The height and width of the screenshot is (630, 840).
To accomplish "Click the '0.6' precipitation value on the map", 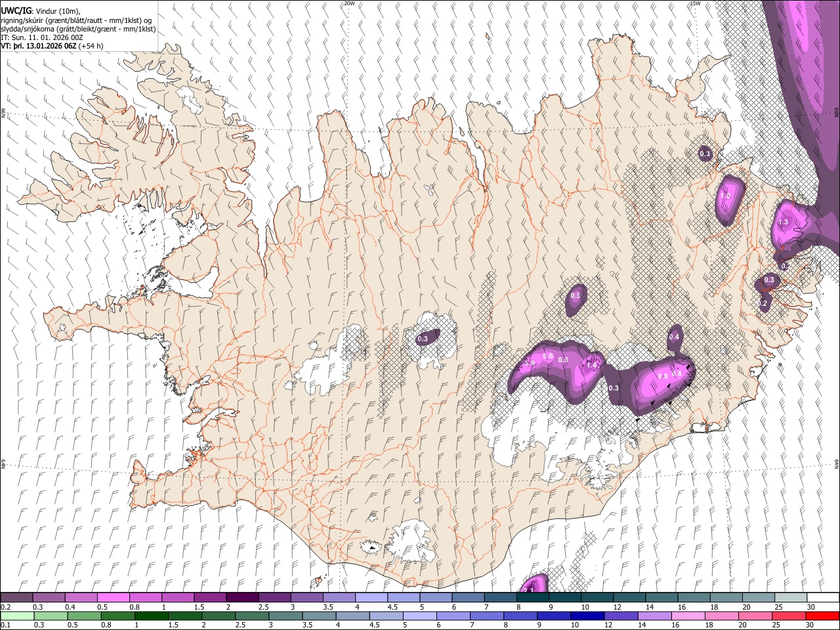I will tap(549, 355).
